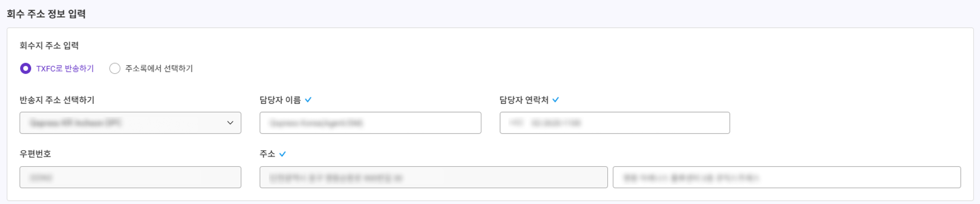Image resolution: width=980 pixels, height=204 pixels.
Task: Click the 주소록에서 선택하기 label text
Action: pyautogui.click(x=159, y=68)
